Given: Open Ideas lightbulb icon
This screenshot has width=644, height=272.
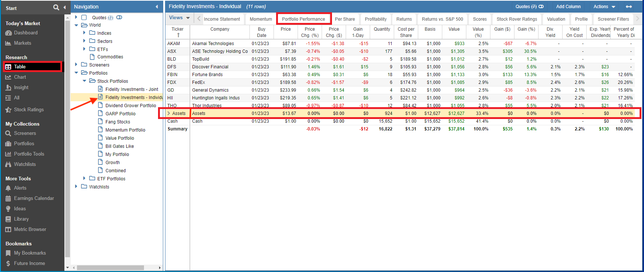Looking at the screenshot, I should pyautogui.click(x=8, y=209).
